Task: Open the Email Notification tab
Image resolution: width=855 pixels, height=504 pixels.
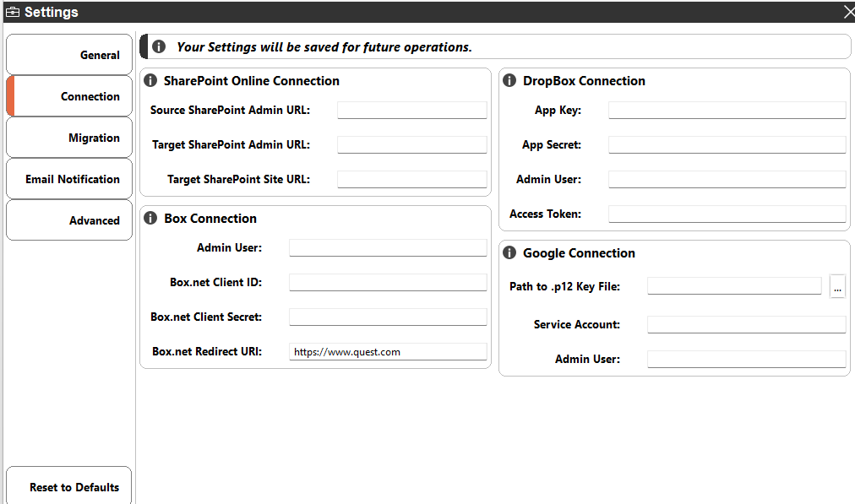Action: pyautogui.click(x=69, y=179)
